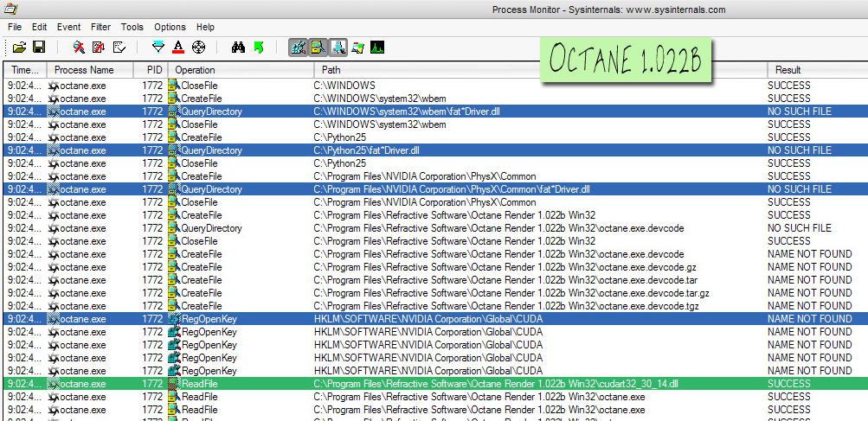Click the Process Monitor title bar app icon
Viewport: 868px width, 421px height.
10,9
